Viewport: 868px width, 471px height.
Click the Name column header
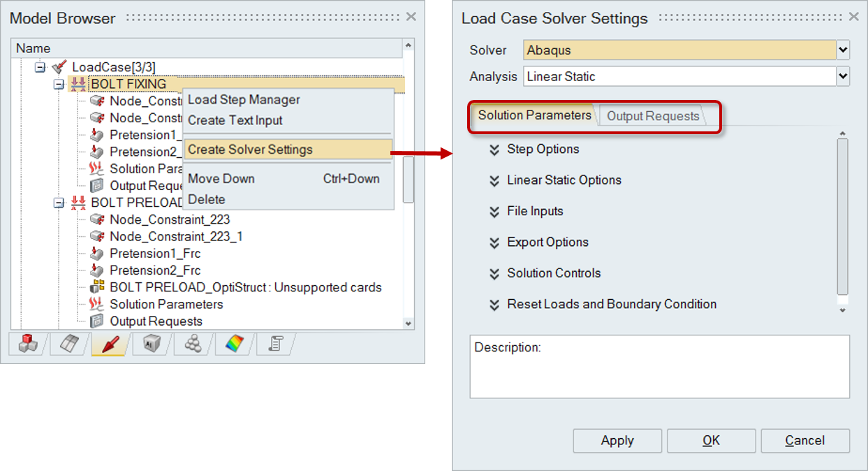207,48
